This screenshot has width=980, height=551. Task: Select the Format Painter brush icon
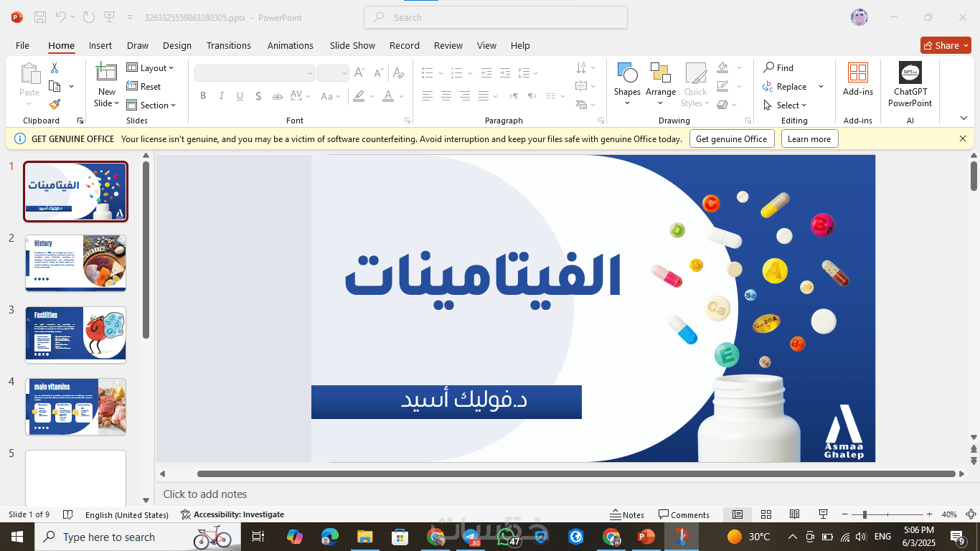pyautogui.click(x=55, y=105)
